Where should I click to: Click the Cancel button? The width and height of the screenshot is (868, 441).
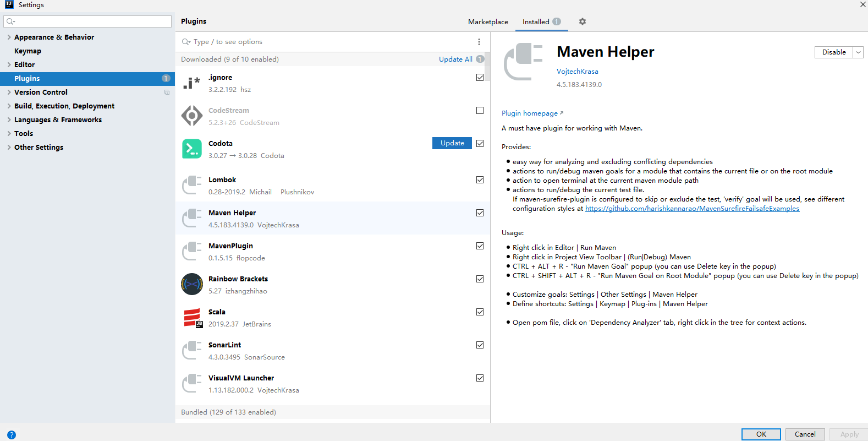coord(805,434)
